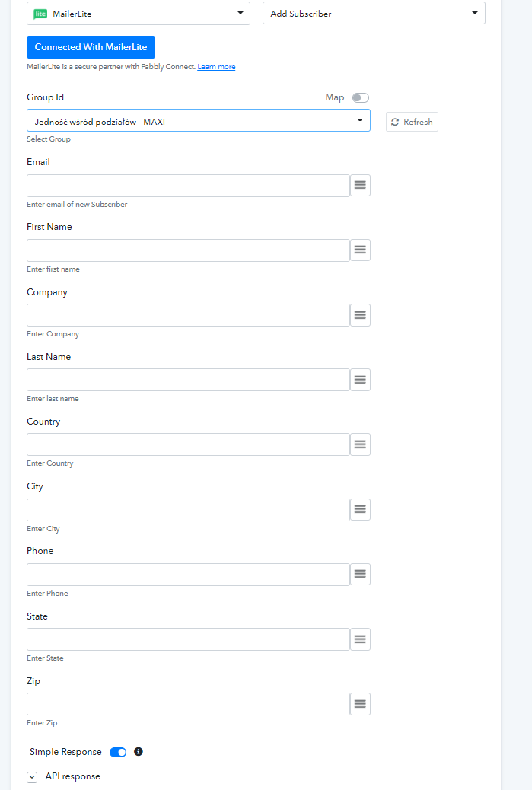Open the hamburger menu beside Phone field
Image resolution: width=532 pixels, height=790 pixels.
click(360, 574)
